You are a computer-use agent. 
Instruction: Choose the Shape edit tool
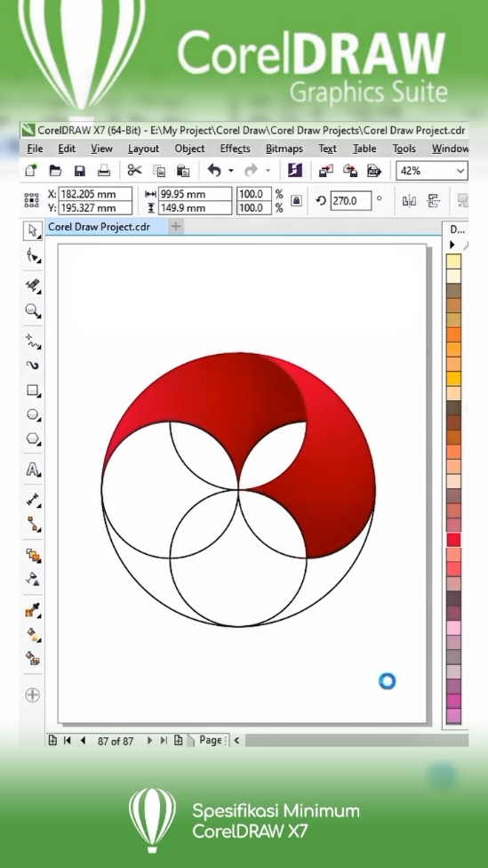tap(33, 256)
